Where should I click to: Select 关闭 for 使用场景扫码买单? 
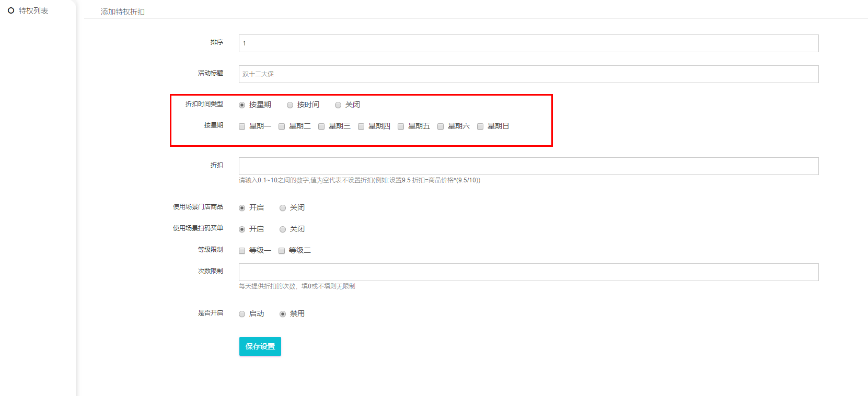tap(283, 229)
